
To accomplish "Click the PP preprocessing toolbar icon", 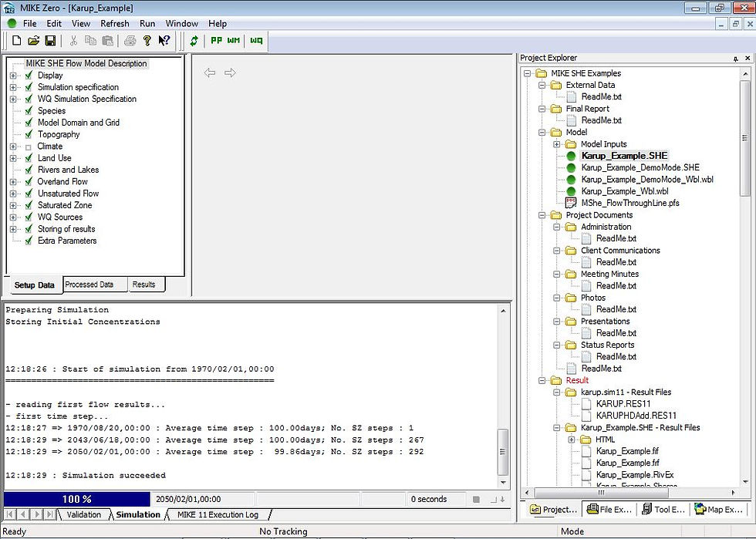I will coord(217,41).
